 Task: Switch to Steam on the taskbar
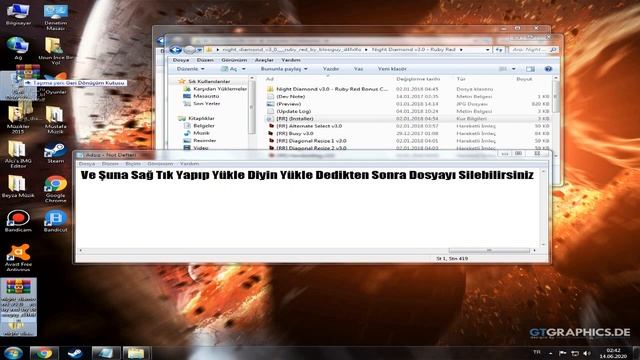coord(75,353)
